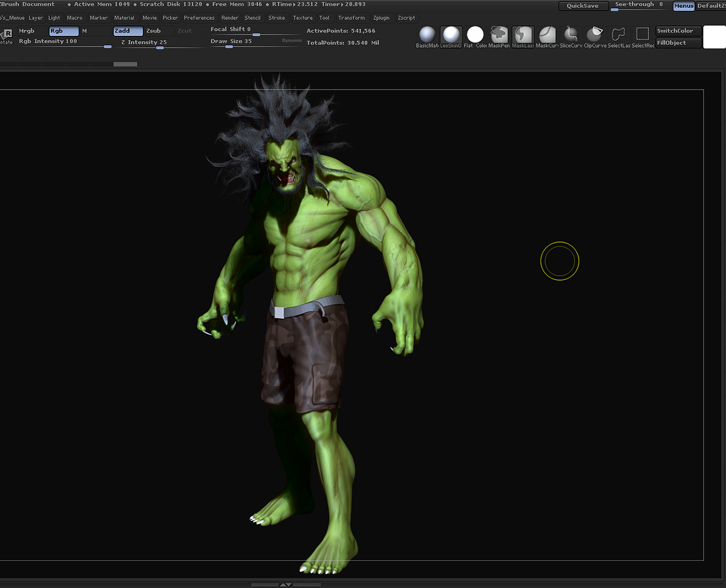
Task: Toggle Mrgb paint mode
Action: pos(31,31)
